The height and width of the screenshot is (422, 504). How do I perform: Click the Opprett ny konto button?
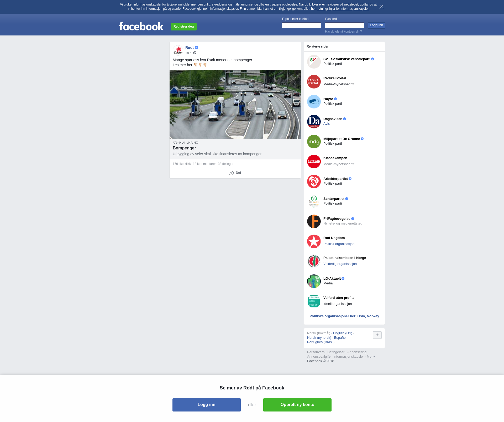click(x=297, y=405)
